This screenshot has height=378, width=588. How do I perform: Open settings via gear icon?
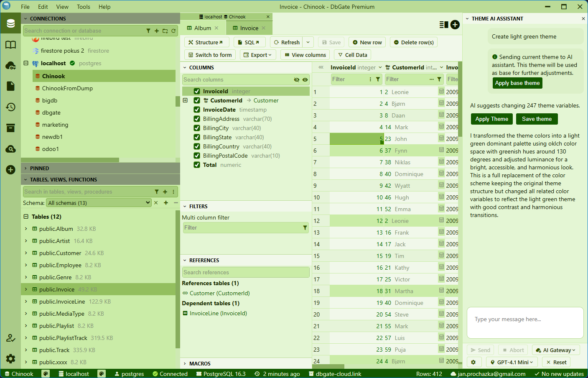pyautogui.click(x=10, y=358)
